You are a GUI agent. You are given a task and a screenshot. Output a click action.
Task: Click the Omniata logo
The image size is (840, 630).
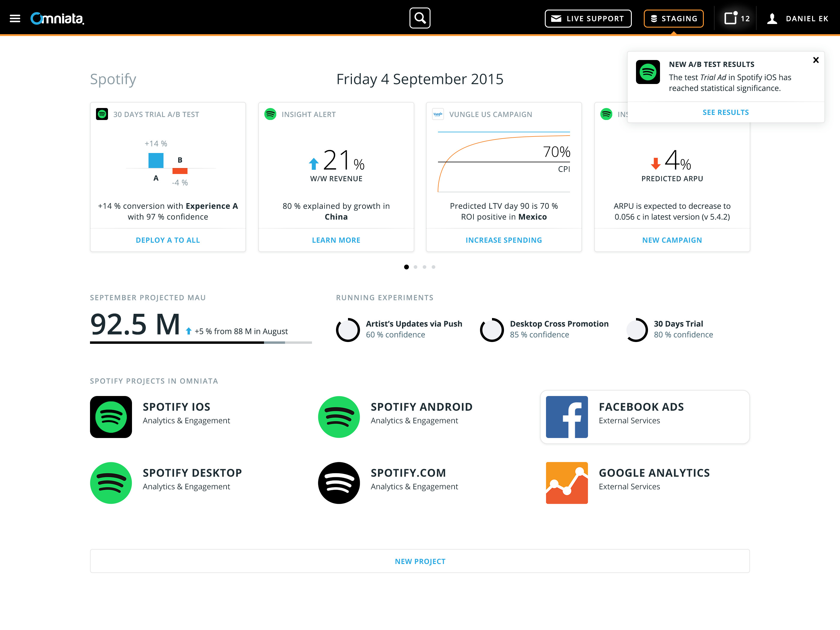(57, 18)
